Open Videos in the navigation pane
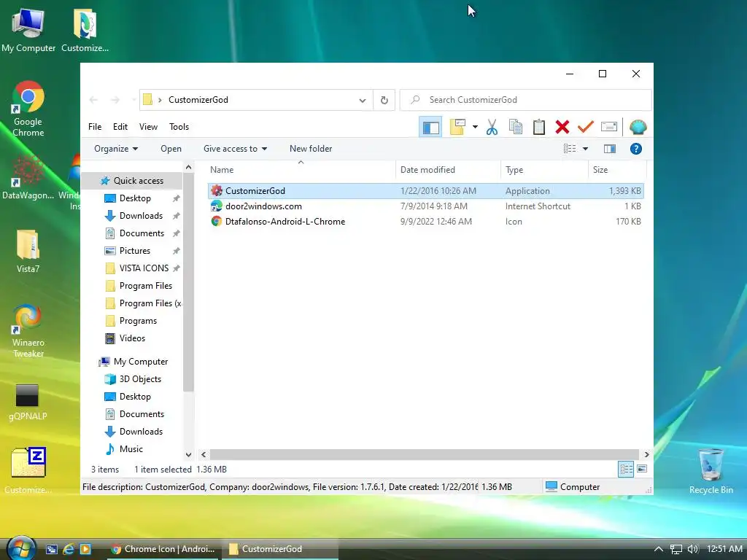Image resolution: width=747 pixels, height=560 pixels. (132, 338)
